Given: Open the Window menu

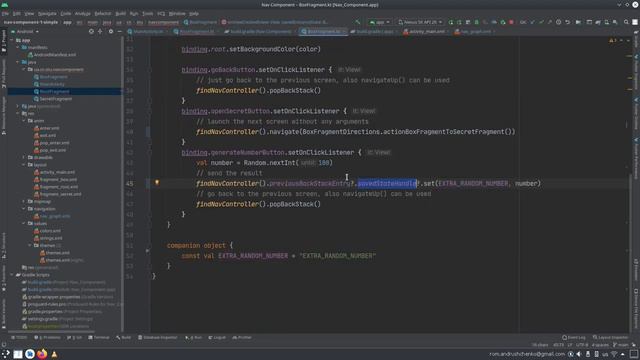Looking at the screenshot, I should click(x=177, y=13).
